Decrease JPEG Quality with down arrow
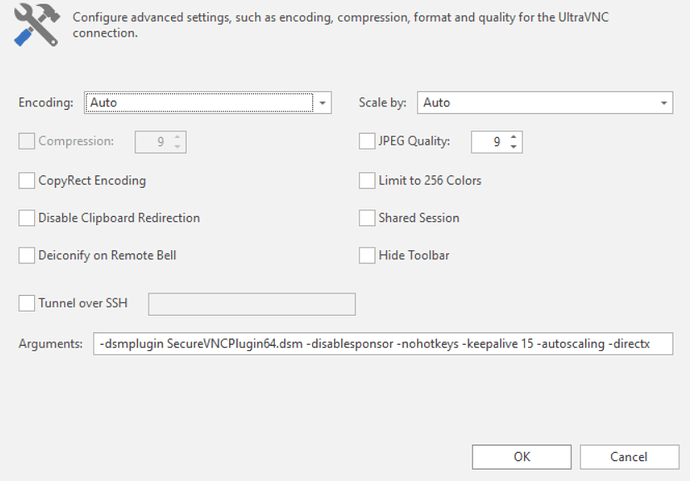 click(514, 147)
